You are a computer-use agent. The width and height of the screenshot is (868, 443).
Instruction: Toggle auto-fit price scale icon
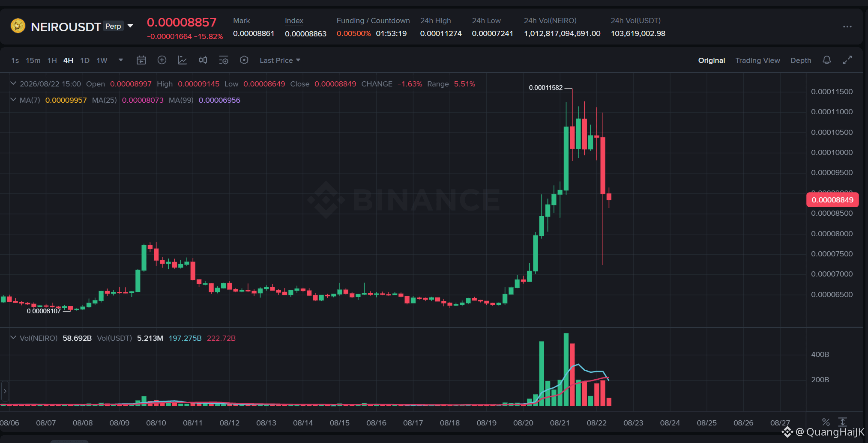pos(843,422)
